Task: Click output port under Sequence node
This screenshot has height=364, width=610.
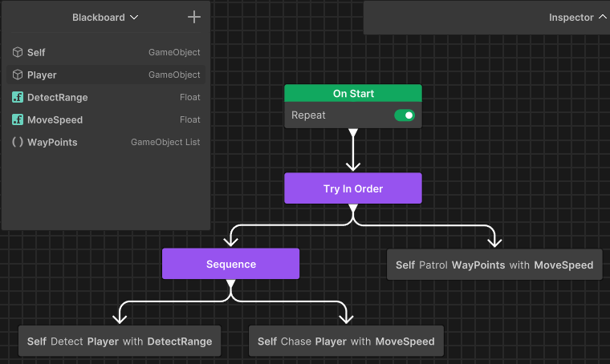Action: (230, 283)
